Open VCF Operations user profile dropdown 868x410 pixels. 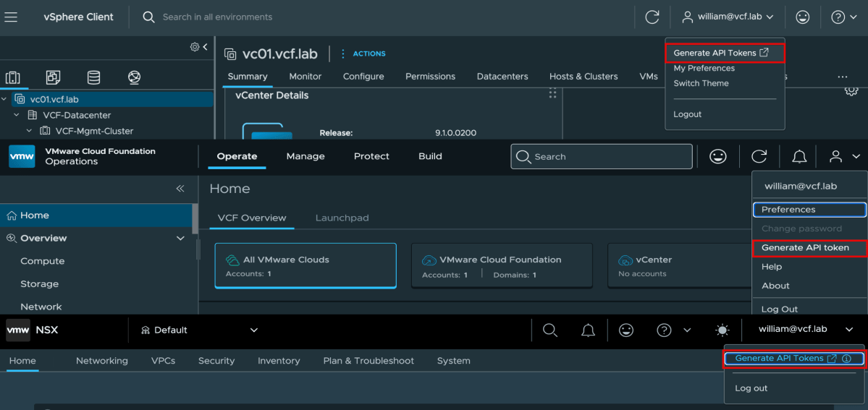pyautogui.click(x=844, y=157)
